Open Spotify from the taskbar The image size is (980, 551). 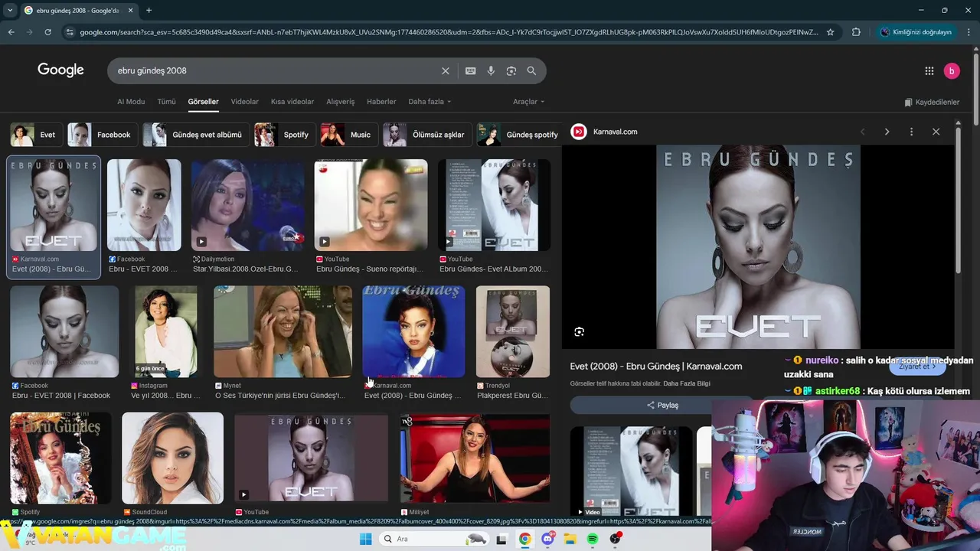pyautogui.click(x=593, y=539)
